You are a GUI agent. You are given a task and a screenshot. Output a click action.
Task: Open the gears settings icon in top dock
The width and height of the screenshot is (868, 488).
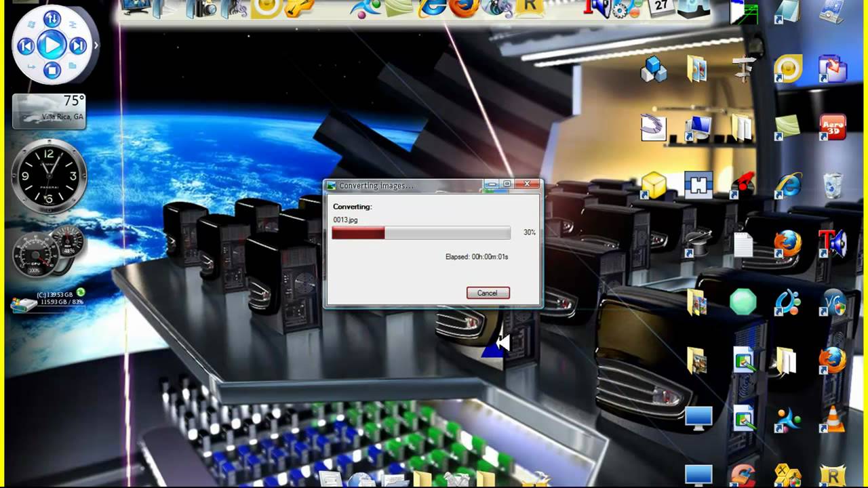626,8
